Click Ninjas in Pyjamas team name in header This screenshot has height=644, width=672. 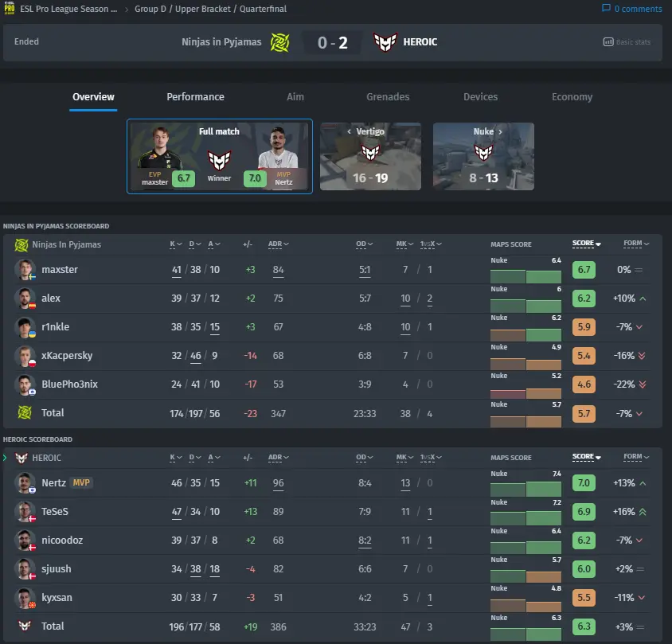221,42
